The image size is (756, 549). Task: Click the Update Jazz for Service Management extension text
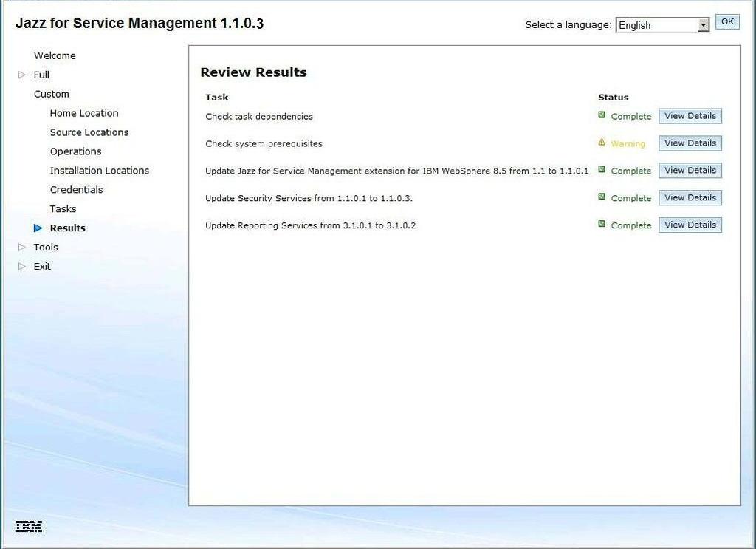click(x=396, y=171)
